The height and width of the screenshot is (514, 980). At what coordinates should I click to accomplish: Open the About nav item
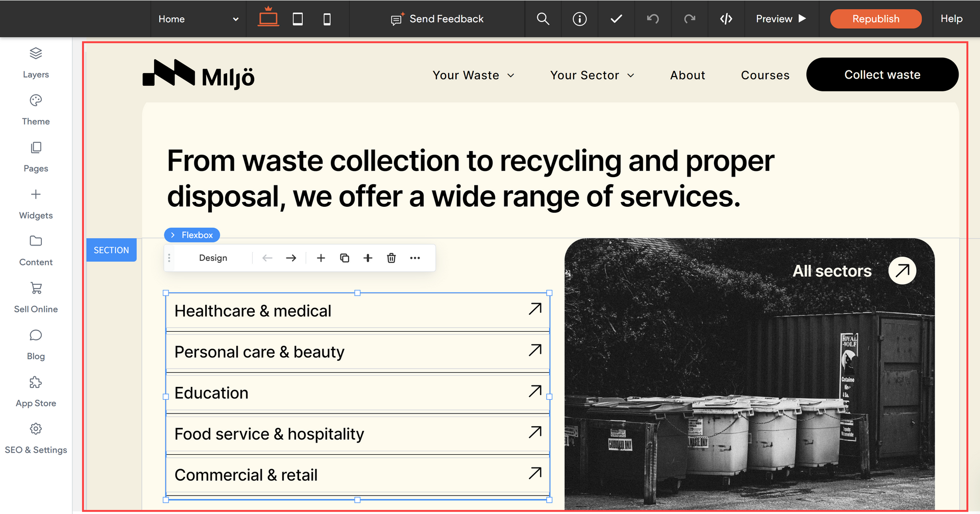[x=688, y=75]
